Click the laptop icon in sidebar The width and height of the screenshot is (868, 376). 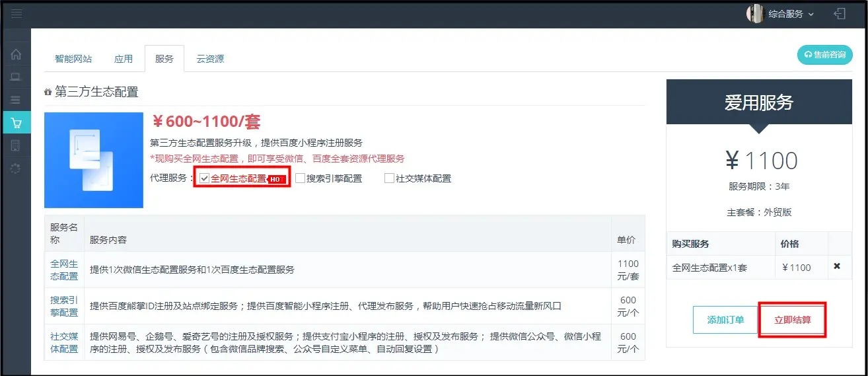(x=17, y=77)
